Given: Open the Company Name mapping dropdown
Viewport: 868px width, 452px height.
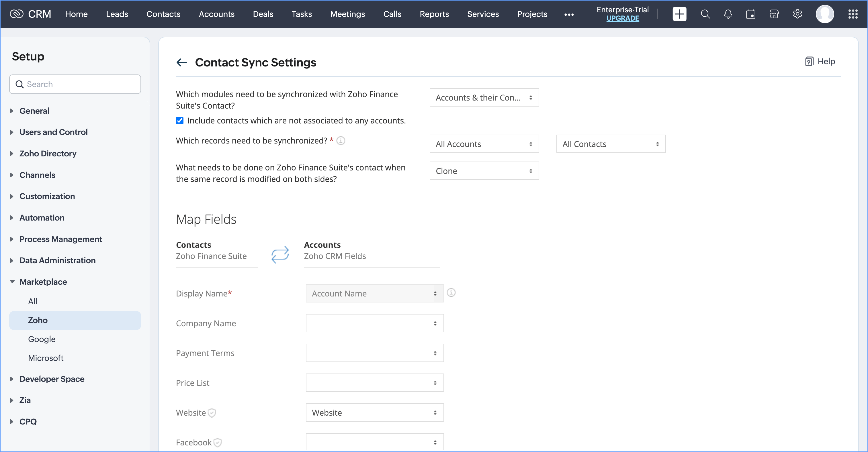Looking at the screenshot, I should [374, 323].
